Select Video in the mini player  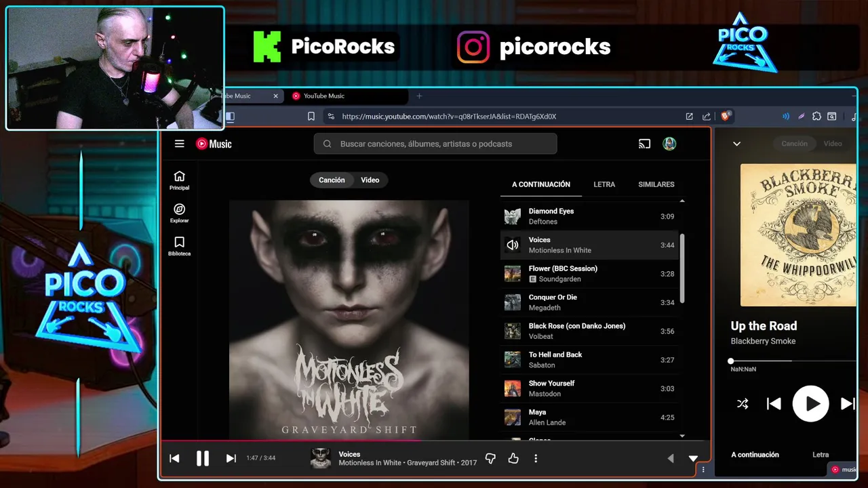coord(833,144)
